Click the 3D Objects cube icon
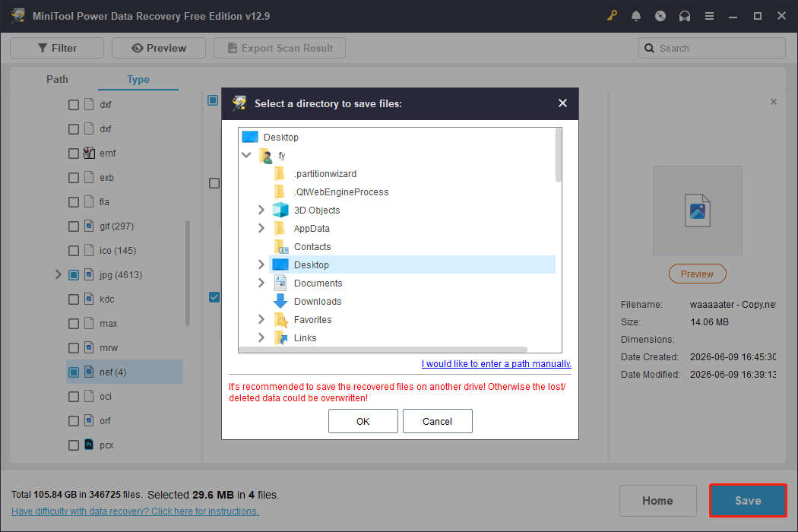The height and width of the screenshot is (532, 798). click(280, 210)
